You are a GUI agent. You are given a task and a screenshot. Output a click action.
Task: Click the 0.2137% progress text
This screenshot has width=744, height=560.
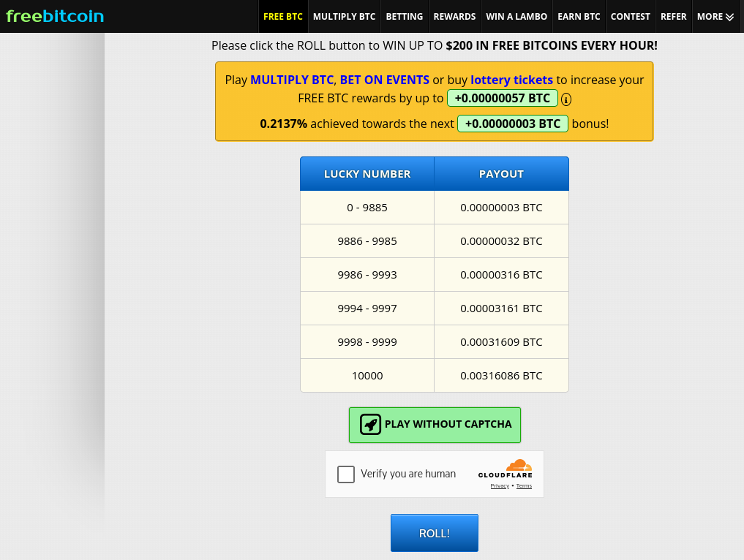[x=283, y=124]
